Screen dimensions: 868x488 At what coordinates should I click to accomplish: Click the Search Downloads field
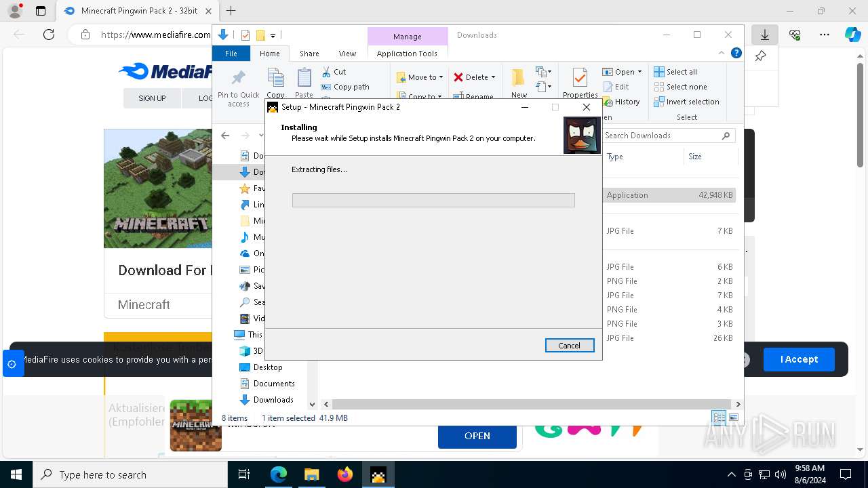[669, 136]
